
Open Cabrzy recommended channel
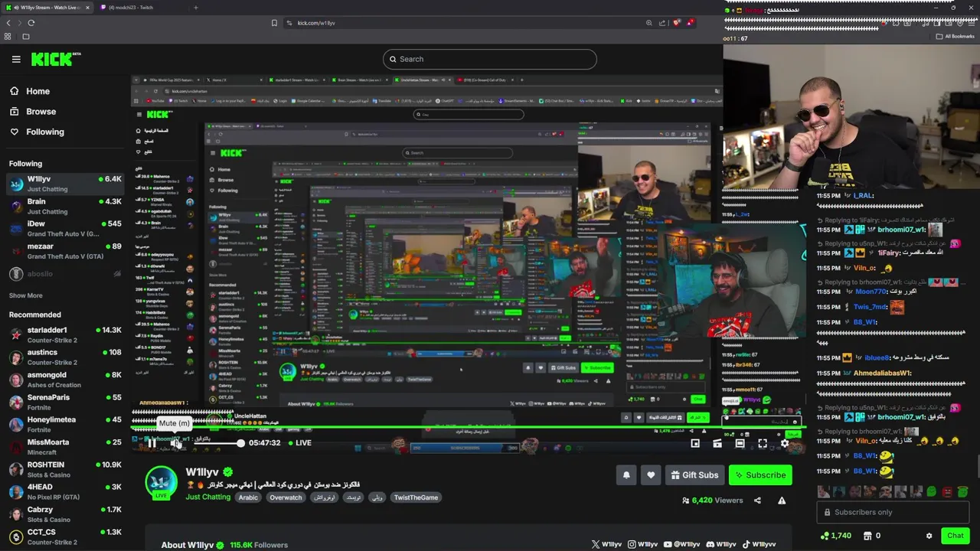tap(65, 514)
